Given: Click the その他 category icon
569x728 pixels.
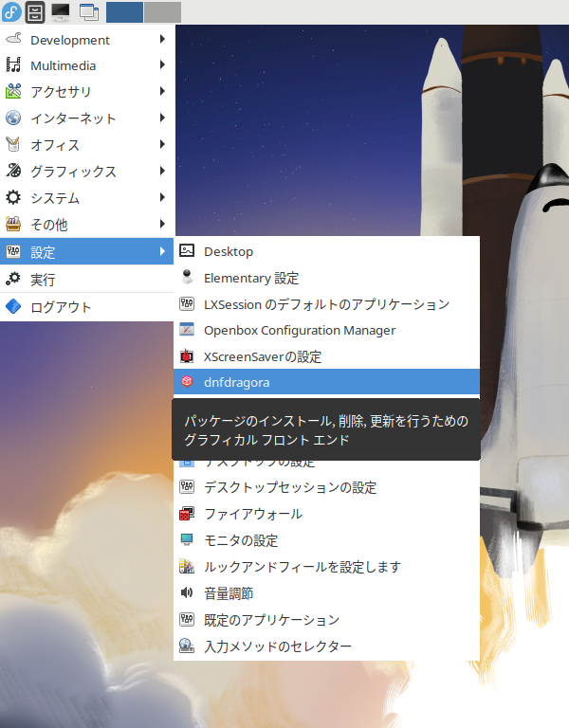Looking at the screenshot, I should 13,224.
